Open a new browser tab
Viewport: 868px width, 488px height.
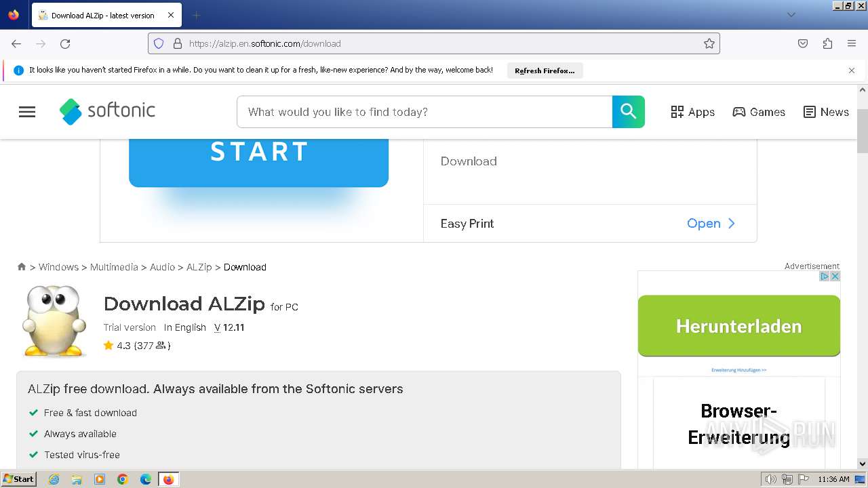(196, 15)
